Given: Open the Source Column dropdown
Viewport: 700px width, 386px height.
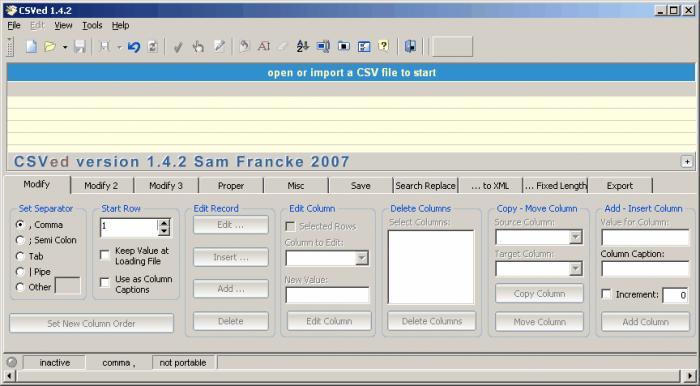Looking at the screenshot, I should click(576, 237).
